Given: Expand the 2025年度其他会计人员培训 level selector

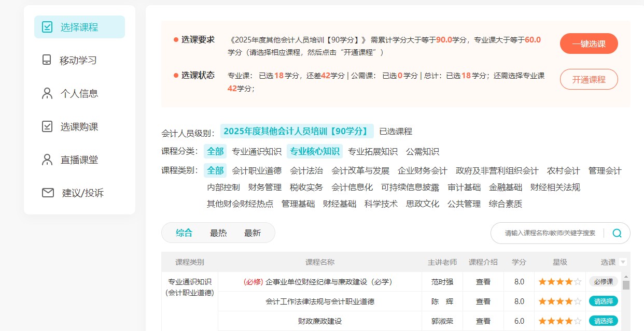Looking at the screenshot, I should tap(296, 132).
